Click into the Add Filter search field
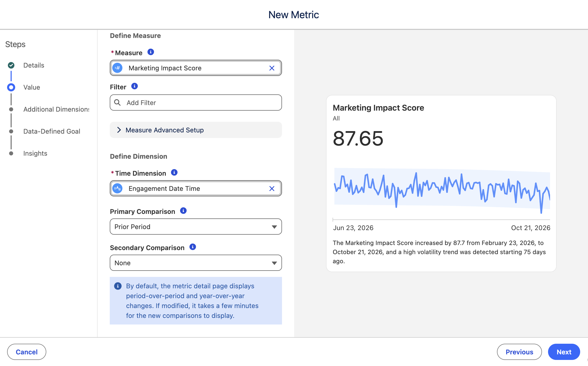The image size is (588, 366). click(x=196, y=103)
